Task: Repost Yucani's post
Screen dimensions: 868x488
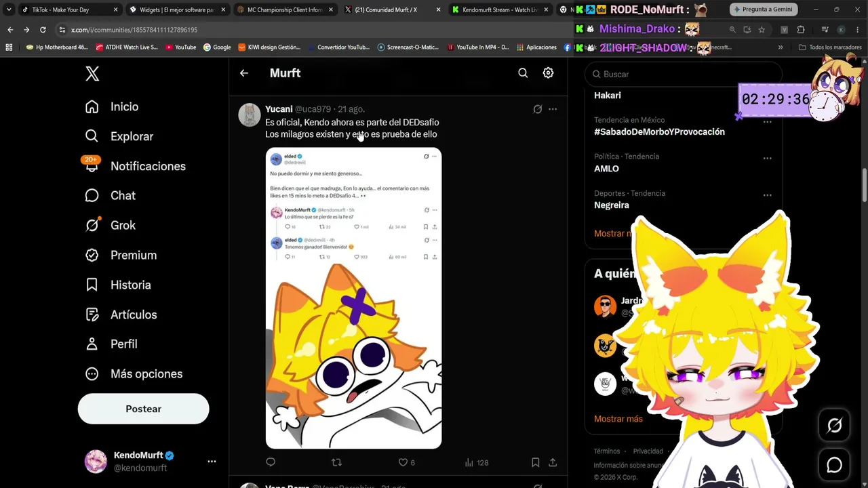Action: coord(336,462)
